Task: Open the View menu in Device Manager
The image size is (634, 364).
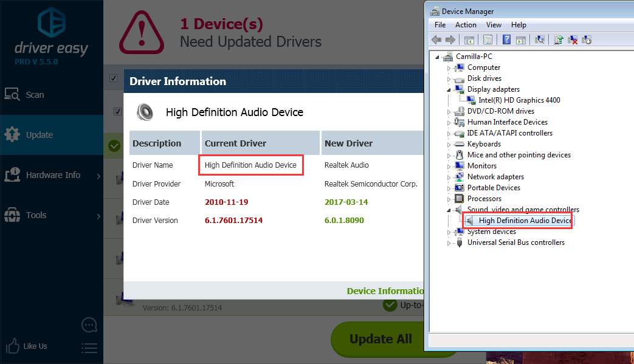Action: click(x=494, y=25)
